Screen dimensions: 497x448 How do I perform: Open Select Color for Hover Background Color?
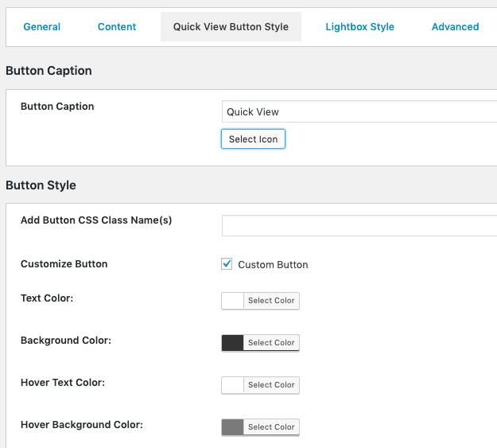[271, 427]
